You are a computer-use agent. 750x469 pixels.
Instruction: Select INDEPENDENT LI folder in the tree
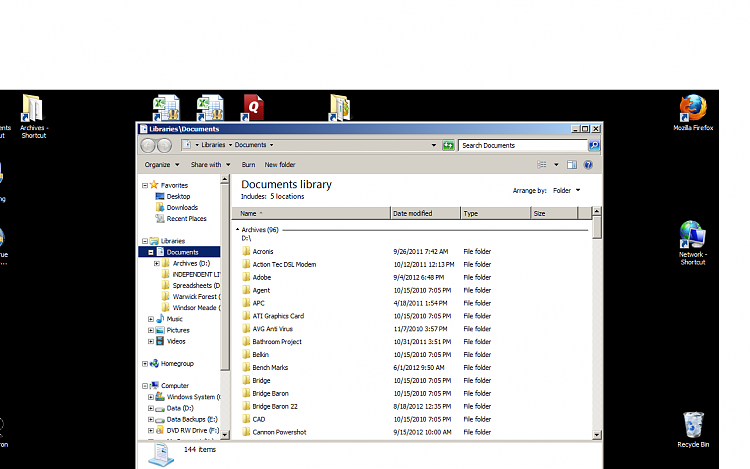(196, 274)
